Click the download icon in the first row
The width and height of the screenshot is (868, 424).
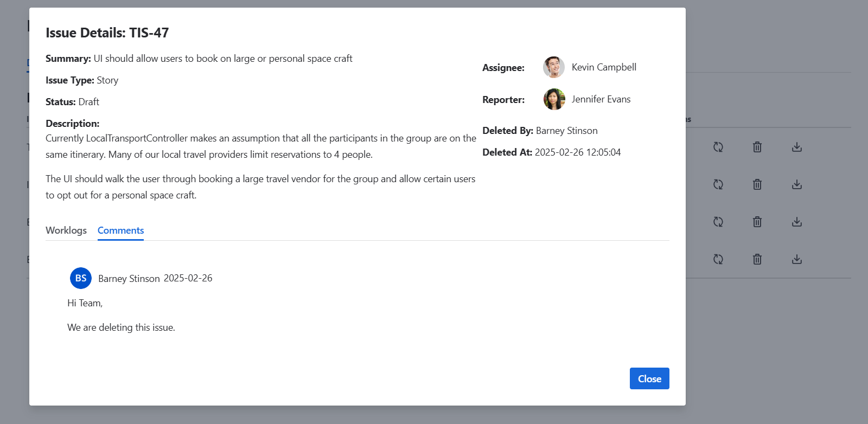click(x=797, y=147)
